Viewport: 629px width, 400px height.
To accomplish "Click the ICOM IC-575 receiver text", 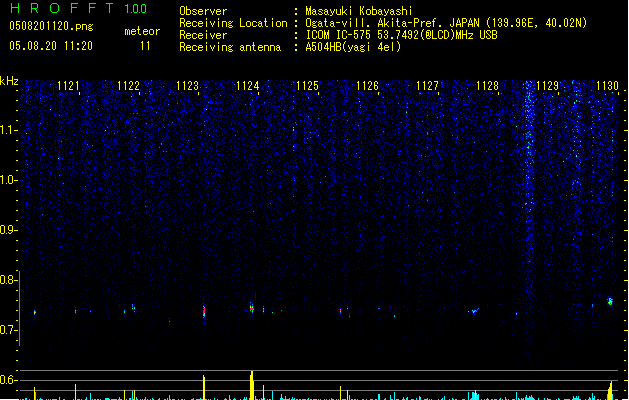I will (401, 35).
